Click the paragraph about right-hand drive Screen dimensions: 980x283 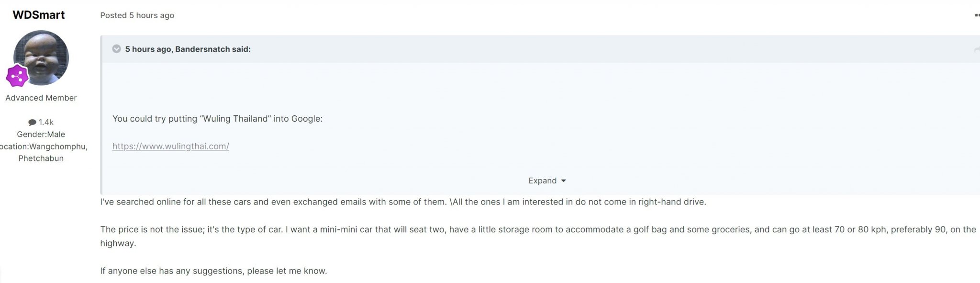(403, 202)
